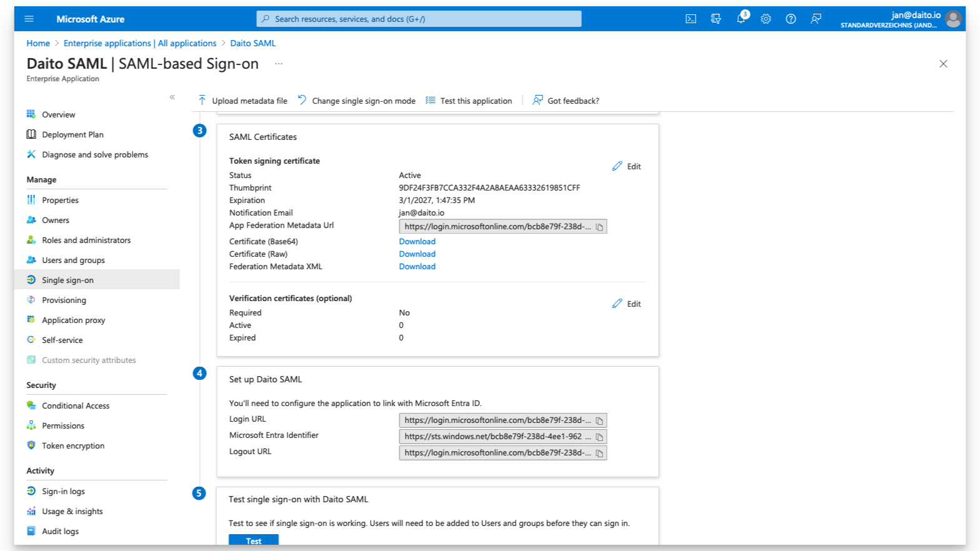This screenshot has width=980, height=551.
Task: Click Test this application
Action: 469,101
